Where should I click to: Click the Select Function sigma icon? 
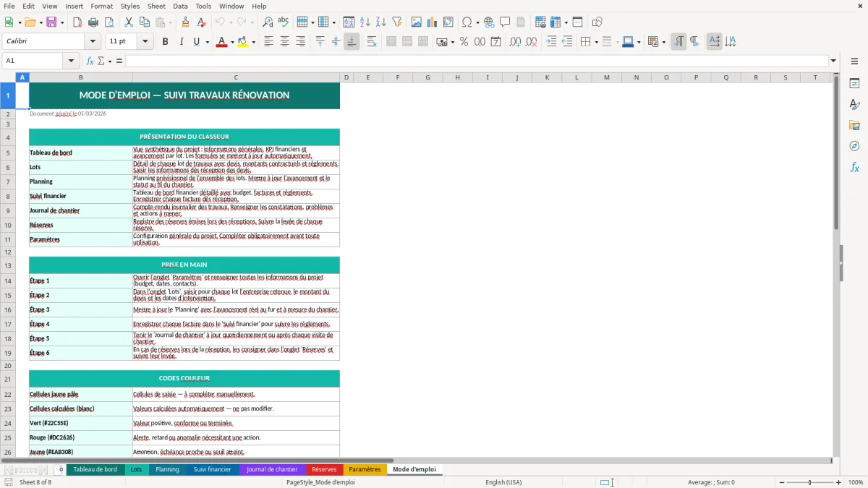(101, 61)
